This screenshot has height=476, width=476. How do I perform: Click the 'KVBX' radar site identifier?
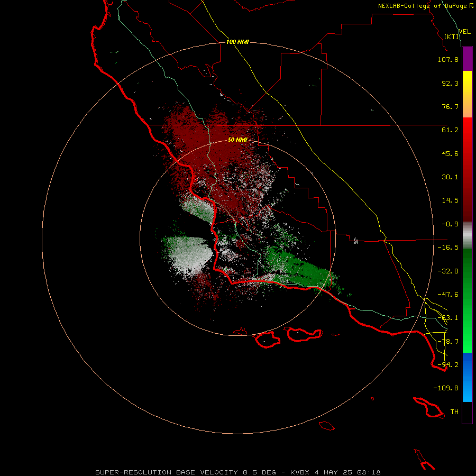click(x=300, y=472)
